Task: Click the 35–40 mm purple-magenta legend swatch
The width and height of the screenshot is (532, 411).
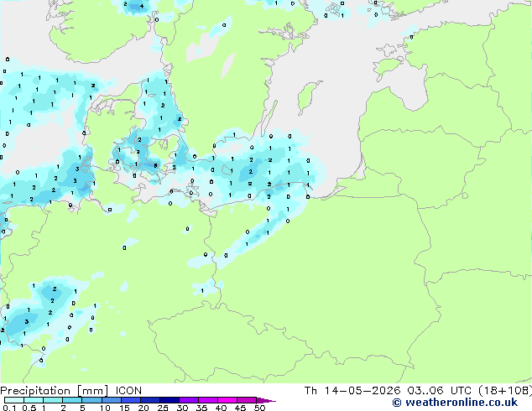Action: (x=208, y=400)
